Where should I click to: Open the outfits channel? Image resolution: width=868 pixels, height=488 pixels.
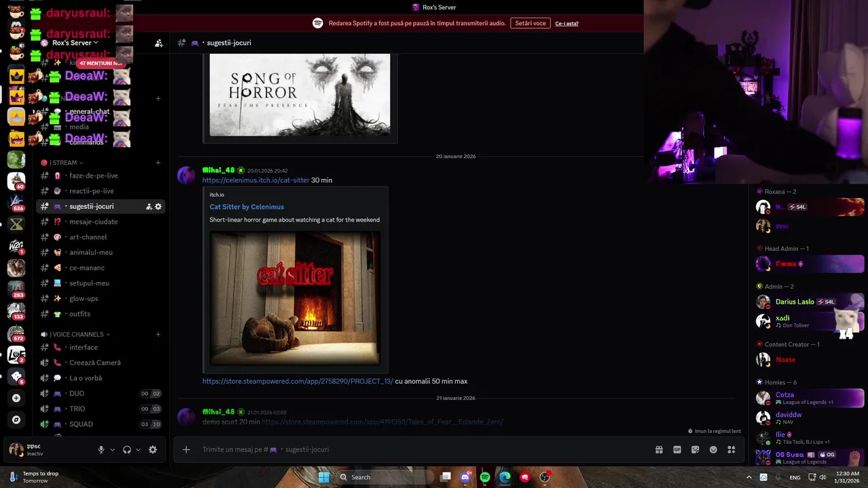click(100, 314)
